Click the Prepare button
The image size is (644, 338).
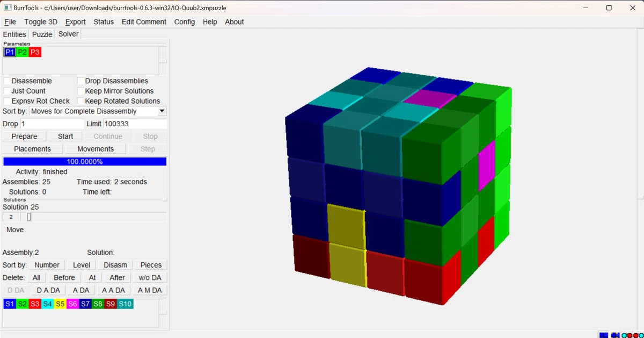pyautogui.click(x=25, y=136)
